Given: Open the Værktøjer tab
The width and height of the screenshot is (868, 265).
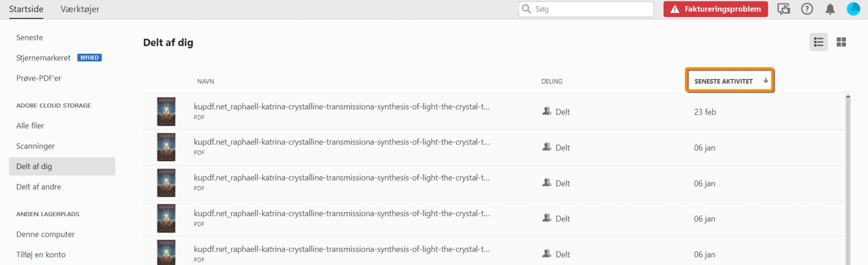Looking at the screenshot, I should (x=80, y=9).
